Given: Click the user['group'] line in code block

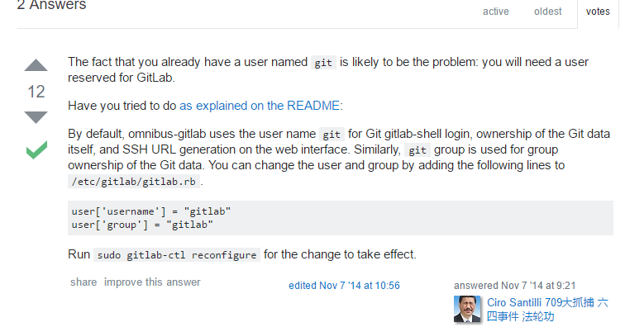Looking at the screenshot, I should pos(142,225).
